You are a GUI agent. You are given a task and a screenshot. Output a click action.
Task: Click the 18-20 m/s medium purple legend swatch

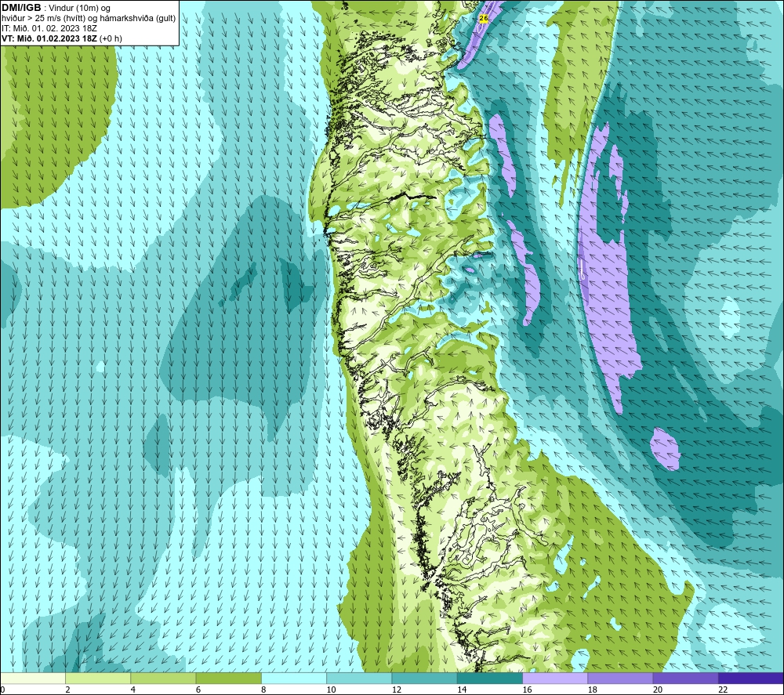pyautogui.click(x=620, y=678)
